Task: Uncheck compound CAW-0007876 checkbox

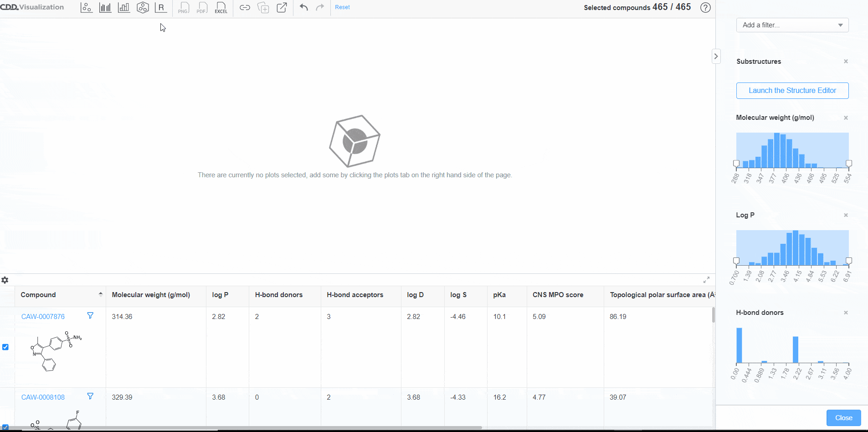Action: [x=5, y=347]
